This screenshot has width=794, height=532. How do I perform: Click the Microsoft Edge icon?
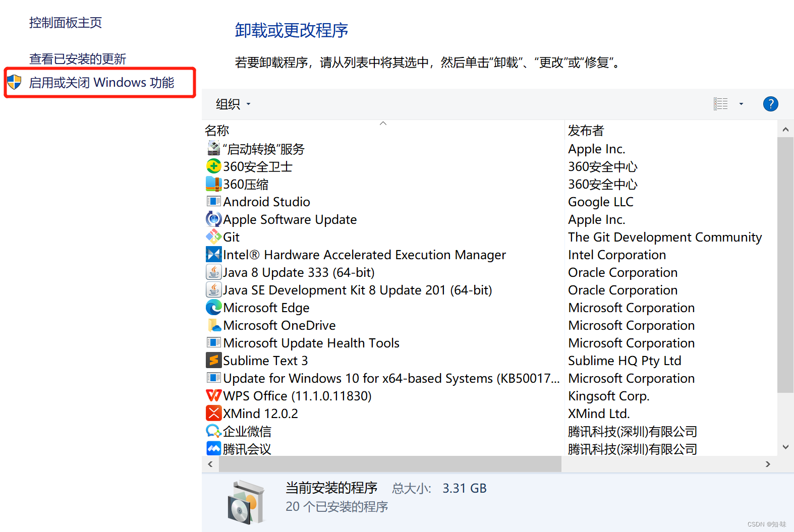pos(214,307)
